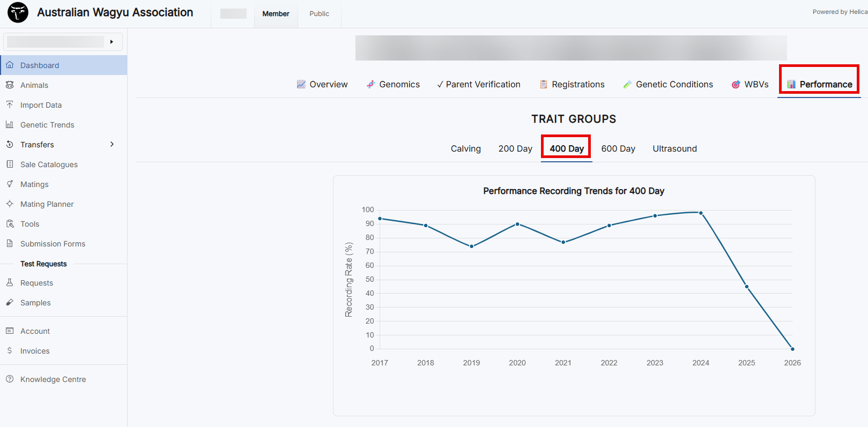Switch to the Public view tab

(320, 14)
